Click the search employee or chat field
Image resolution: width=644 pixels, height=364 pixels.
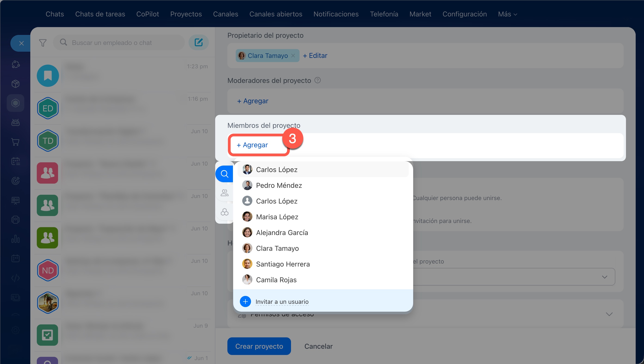[119, 43]
